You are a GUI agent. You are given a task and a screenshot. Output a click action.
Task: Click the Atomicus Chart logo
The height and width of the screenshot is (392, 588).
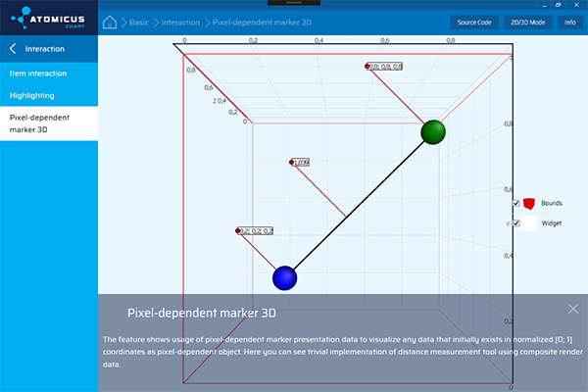click(48, 20)
